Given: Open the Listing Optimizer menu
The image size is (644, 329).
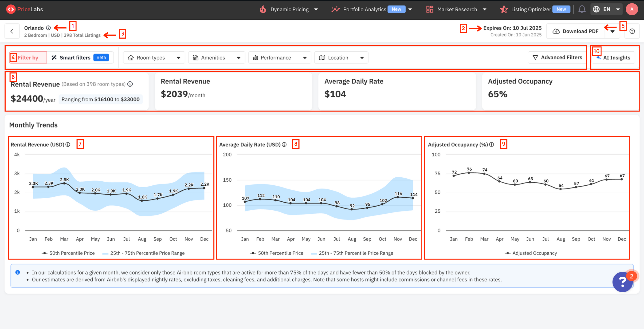Looking at the screenshot, I should tap(535, 9).
